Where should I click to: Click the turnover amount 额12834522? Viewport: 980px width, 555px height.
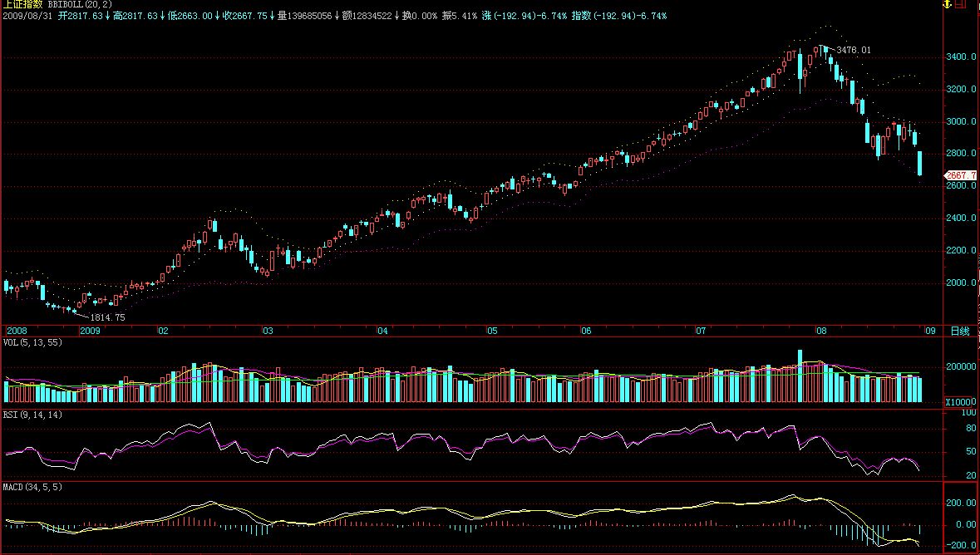(x=367, y=16)
